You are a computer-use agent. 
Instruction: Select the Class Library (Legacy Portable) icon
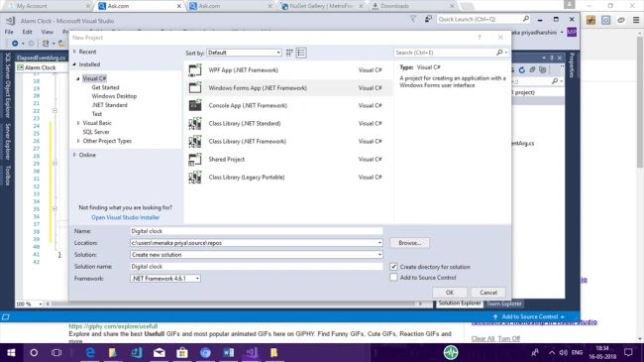coord(195,178)
